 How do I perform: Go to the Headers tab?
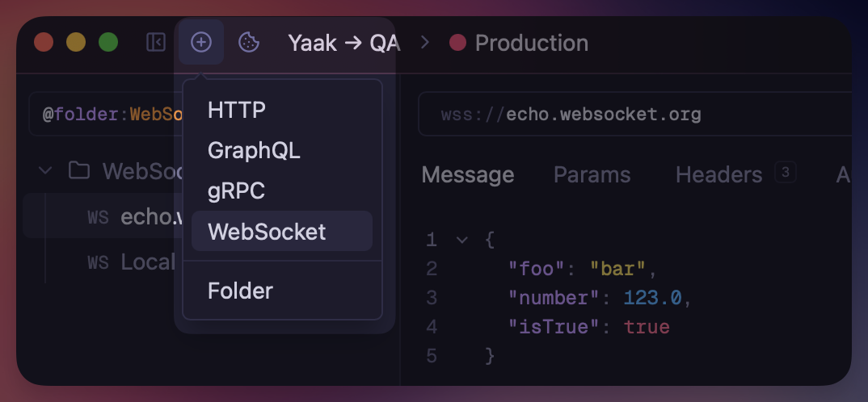pyautogui.click(x=718, y=174)
